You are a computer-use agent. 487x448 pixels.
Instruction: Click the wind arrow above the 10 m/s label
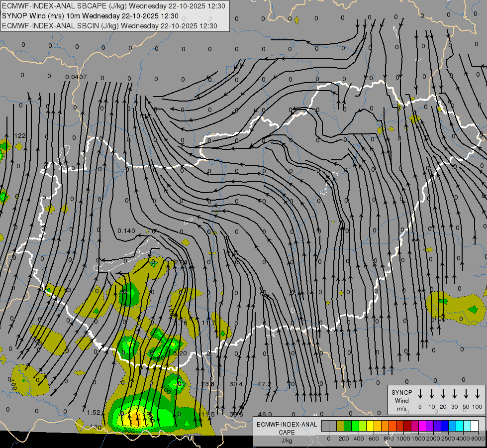click(x=432, y=394)
